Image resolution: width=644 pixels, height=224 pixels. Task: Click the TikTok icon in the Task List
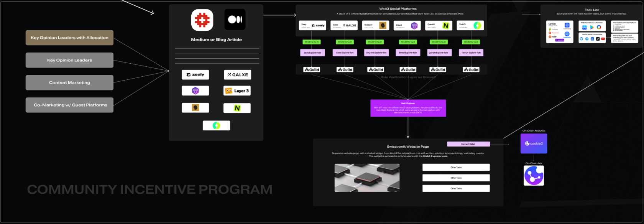598,39
